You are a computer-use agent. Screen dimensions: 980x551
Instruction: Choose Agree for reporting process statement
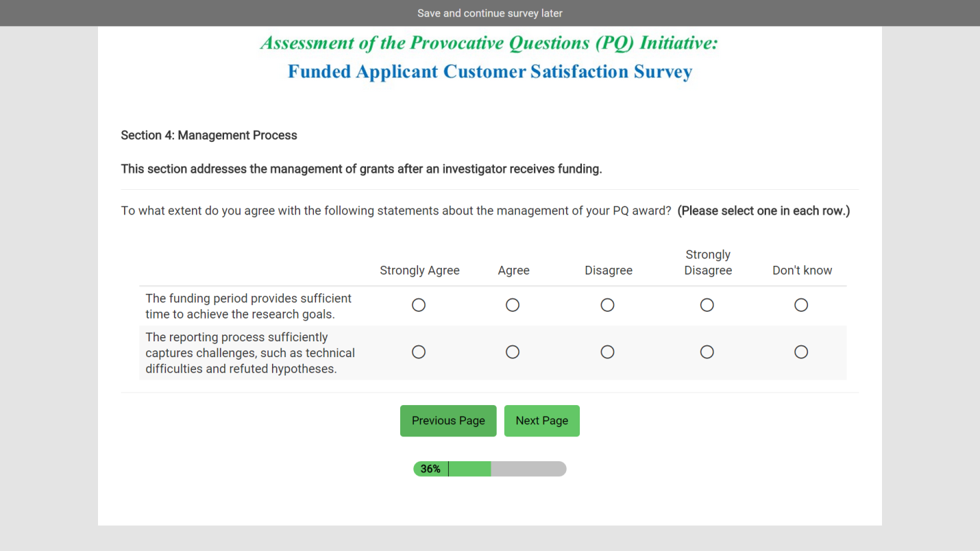(513, 352)
